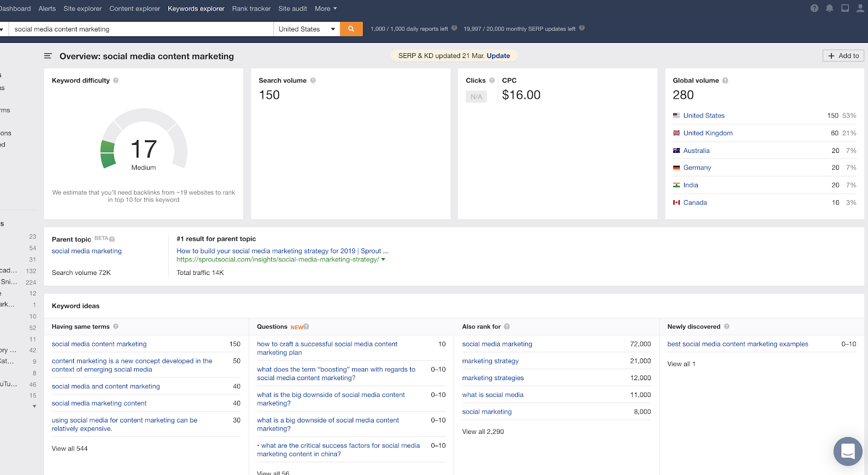
Task: Click the keyword search input field
Action: 141,29
